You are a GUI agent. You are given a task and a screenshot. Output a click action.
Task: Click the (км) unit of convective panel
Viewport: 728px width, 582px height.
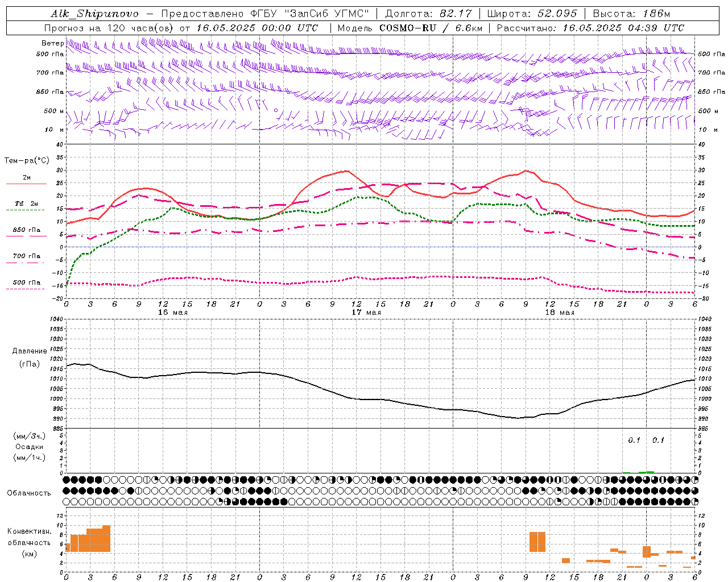[29, 554]
